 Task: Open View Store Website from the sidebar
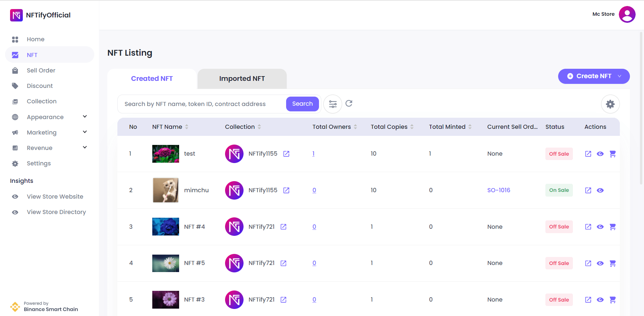(55, 197)
